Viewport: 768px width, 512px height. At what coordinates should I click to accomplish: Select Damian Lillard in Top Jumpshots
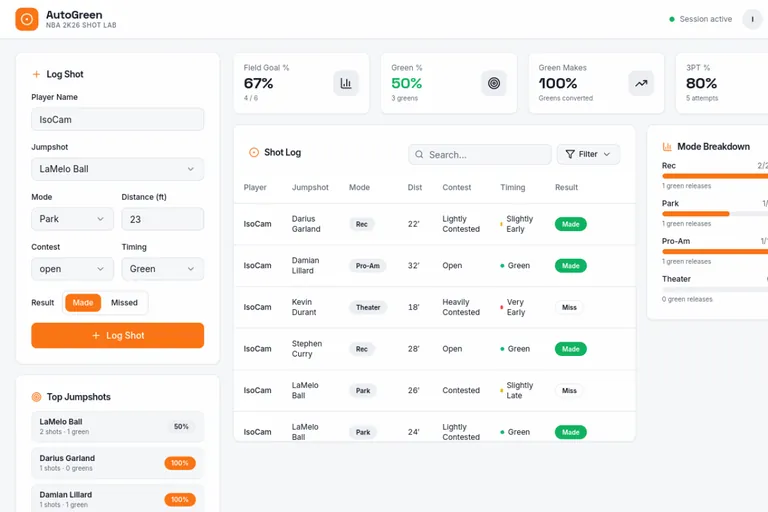pos(118,499)
